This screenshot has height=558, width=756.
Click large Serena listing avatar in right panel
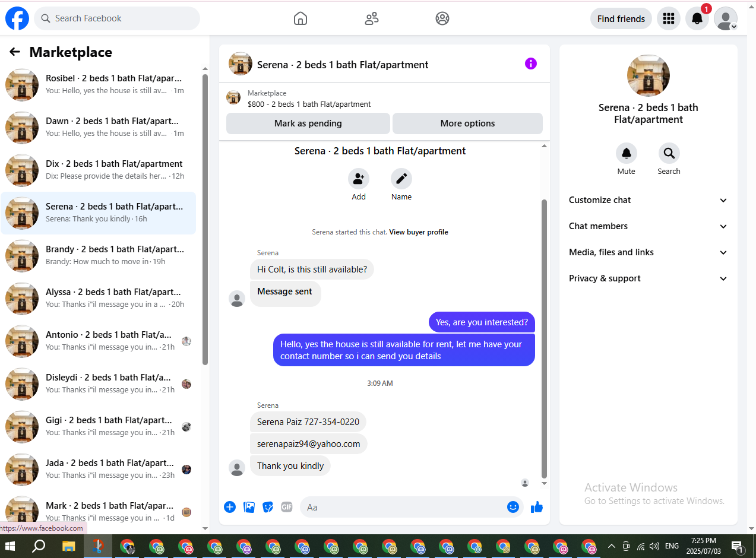(649, 75)
